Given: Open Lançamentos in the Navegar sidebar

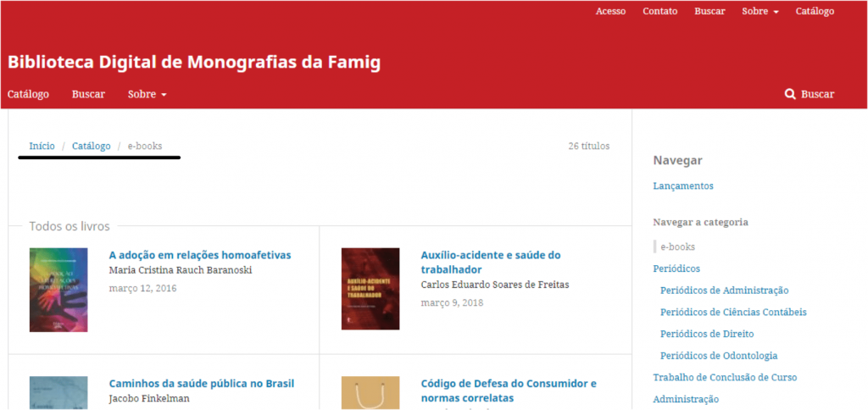Looking at the screenshot, I should point(683,186).
